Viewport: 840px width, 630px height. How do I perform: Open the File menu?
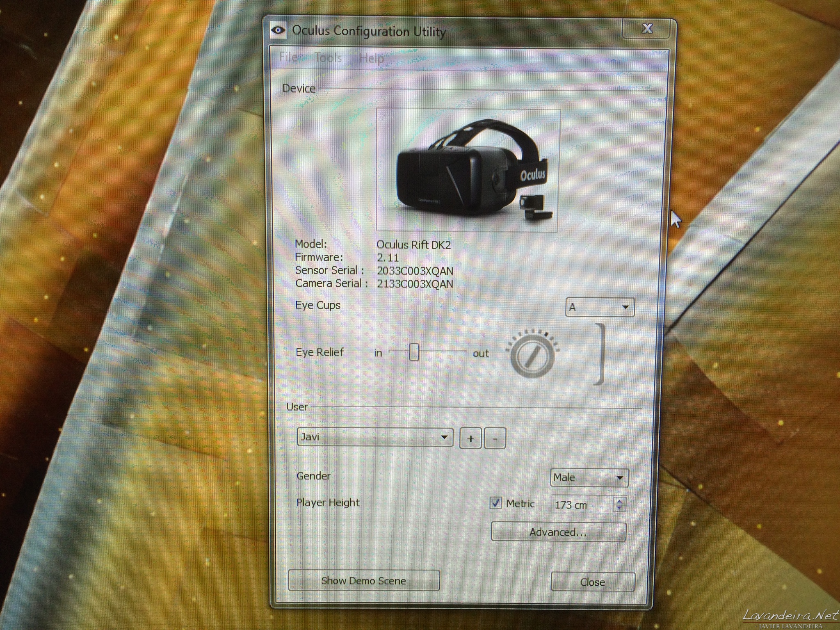(288, 57)
